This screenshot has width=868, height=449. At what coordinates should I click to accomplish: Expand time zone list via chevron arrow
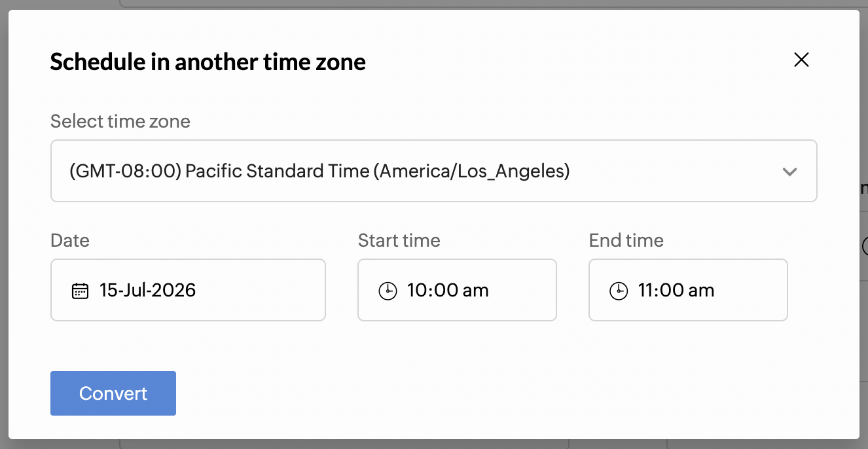click(x=789, y=172)
